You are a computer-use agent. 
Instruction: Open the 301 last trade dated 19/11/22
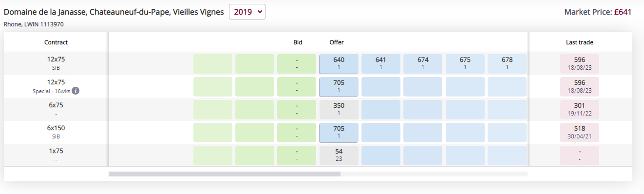580,110
